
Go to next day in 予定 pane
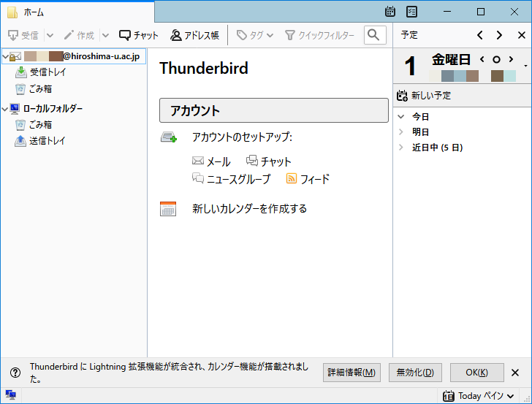click(499, 35)
